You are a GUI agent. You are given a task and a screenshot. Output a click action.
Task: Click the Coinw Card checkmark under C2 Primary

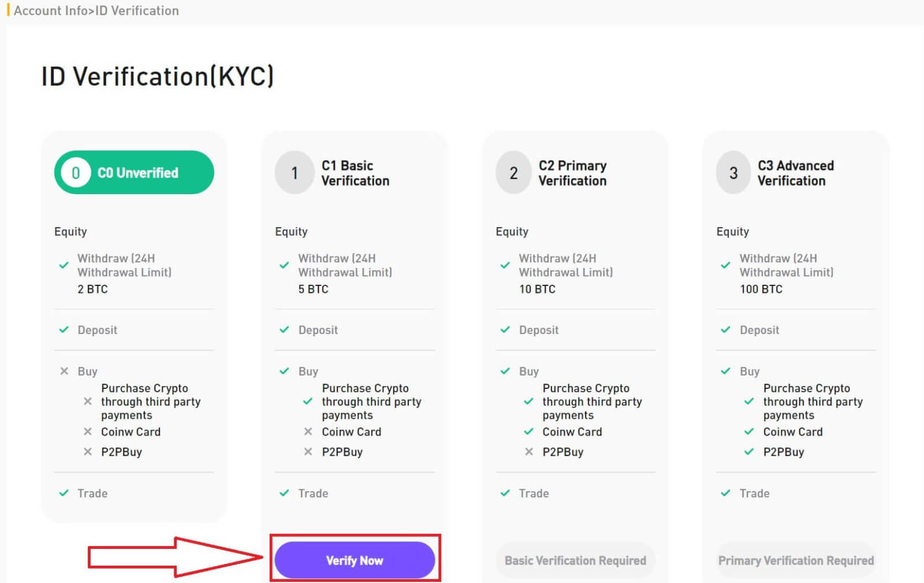tap(528, 432)
